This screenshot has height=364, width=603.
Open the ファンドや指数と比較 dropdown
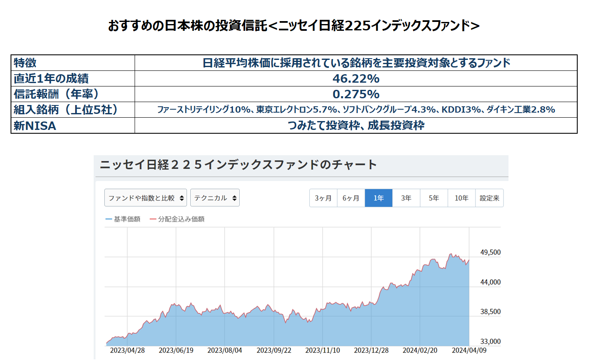(x=146, y=198)
